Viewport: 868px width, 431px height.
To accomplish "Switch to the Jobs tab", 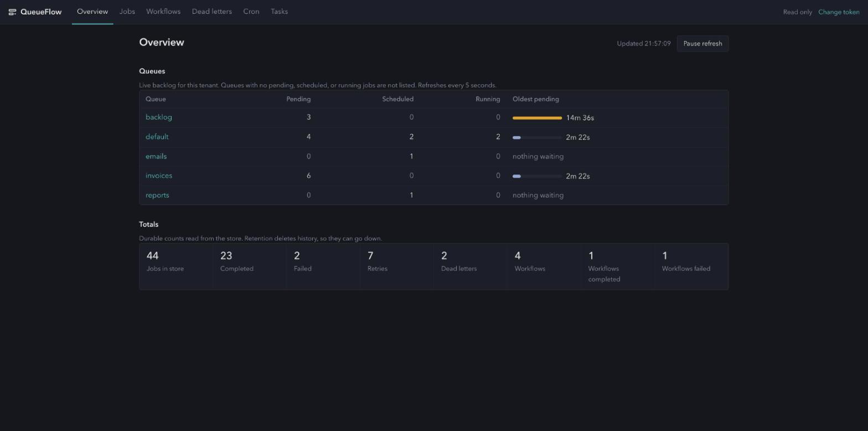I will pos(127,12).
